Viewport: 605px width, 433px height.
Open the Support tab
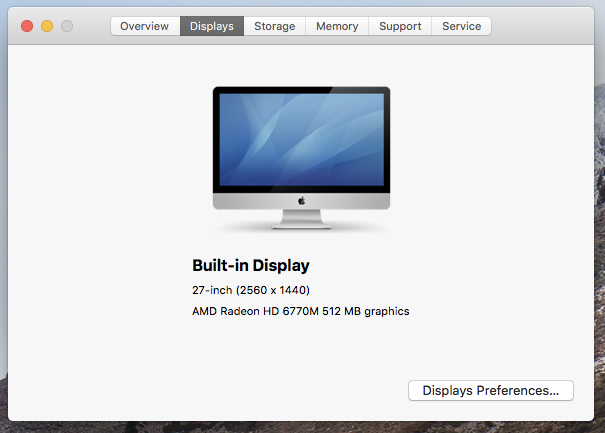click(x=400, y=26)
